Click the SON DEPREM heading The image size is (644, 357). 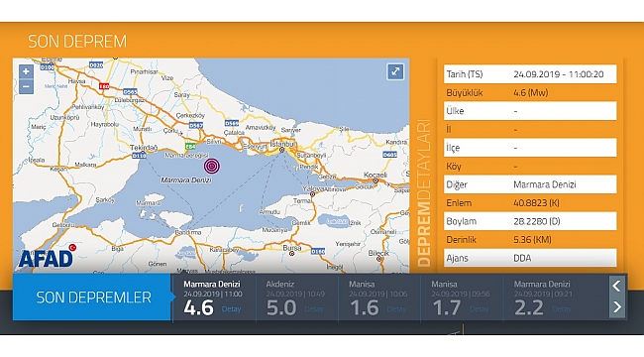tap(77, 42)
